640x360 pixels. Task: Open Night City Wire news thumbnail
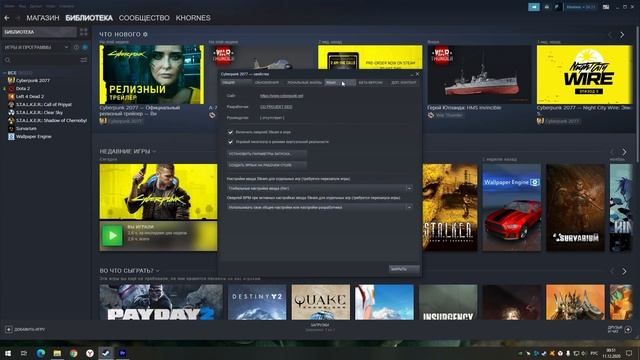click(x=584, y=75)
